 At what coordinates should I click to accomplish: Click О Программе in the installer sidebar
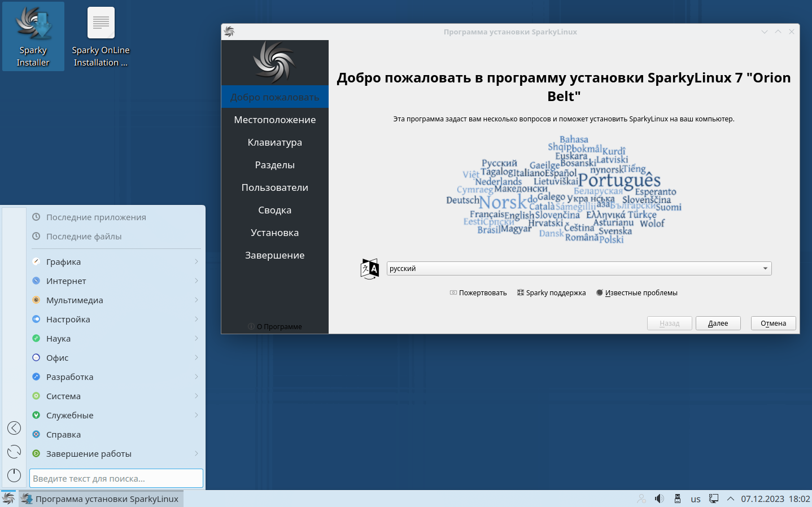click(275, 326)
